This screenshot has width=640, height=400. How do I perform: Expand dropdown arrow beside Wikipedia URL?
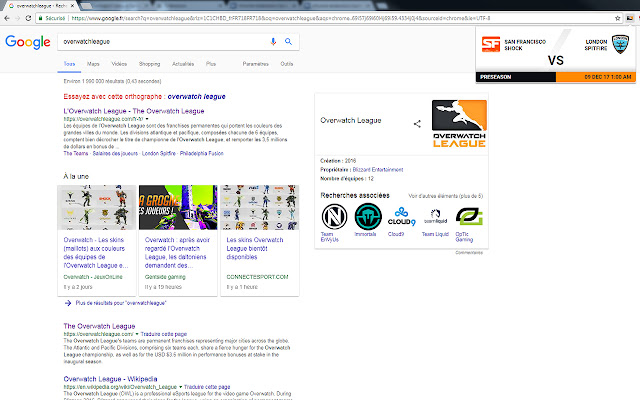[x=180, y=387]
